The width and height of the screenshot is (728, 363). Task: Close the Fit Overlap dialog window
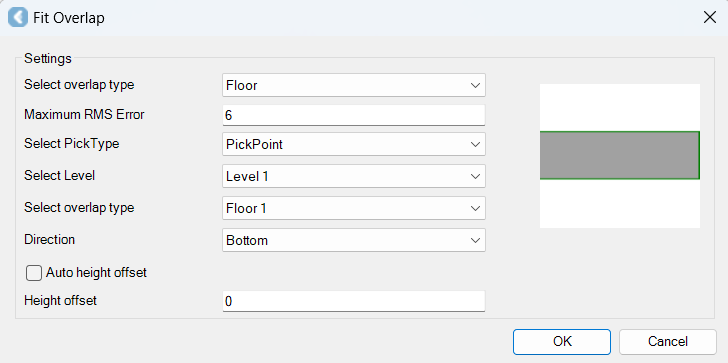pyautogui.click(x=709, y=18)
